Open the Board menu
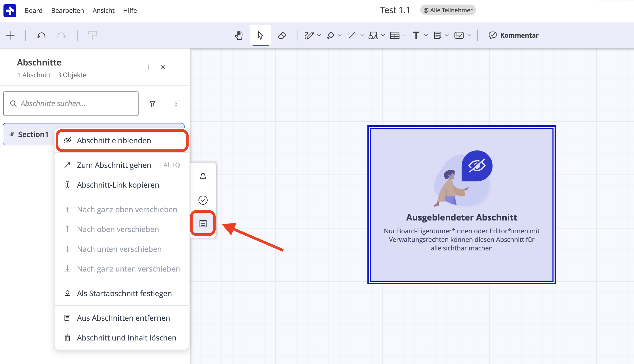This screenshot has height=364, width=634. 33,10
